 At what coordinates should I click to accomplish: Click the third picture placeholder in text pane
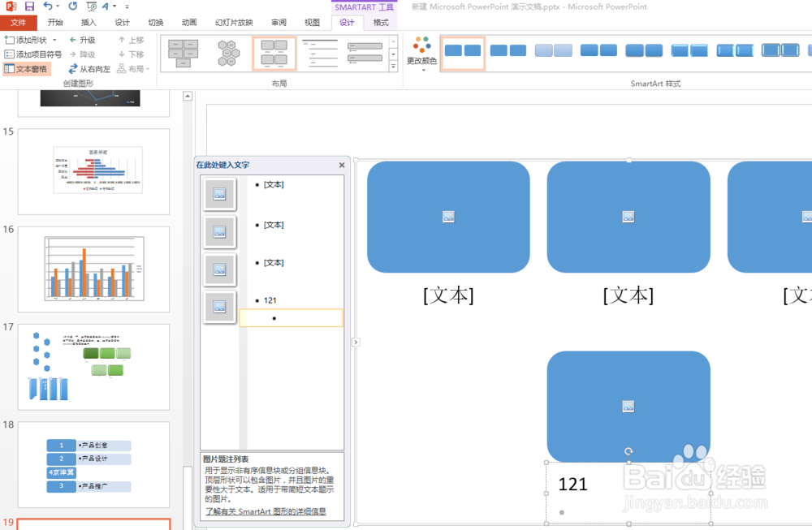point(219,269)
